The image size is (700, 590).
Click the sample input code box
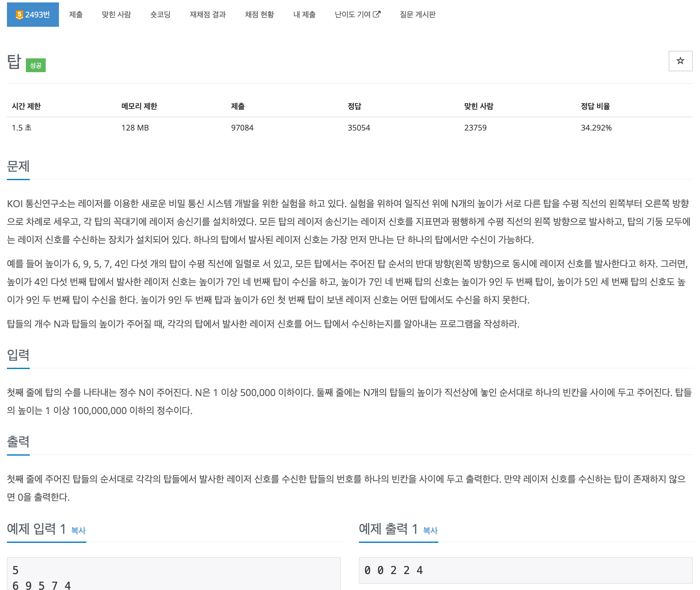pyautogui.click(x=173, y=574)
